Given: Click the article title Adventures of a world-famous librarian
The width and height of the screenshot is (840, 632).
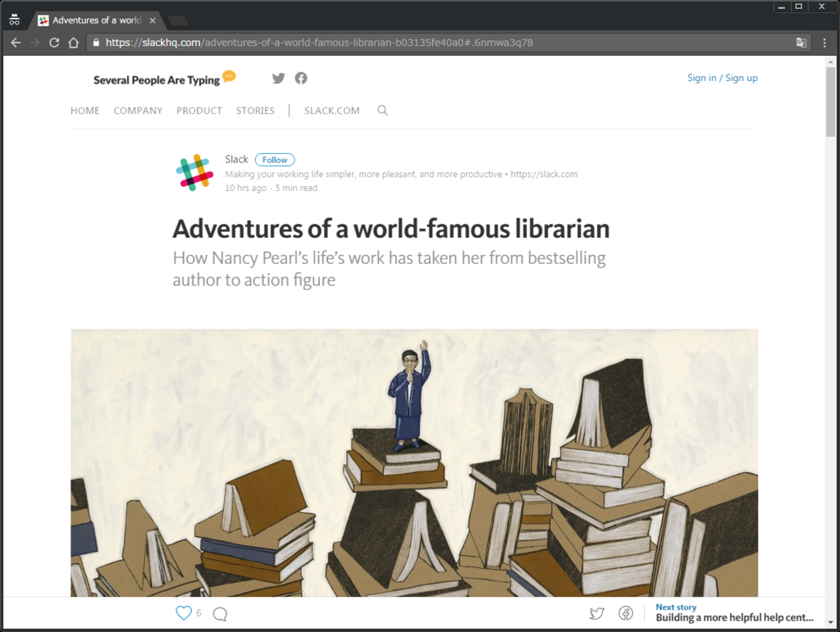Looking at the screenshot, I should [391, 229].
